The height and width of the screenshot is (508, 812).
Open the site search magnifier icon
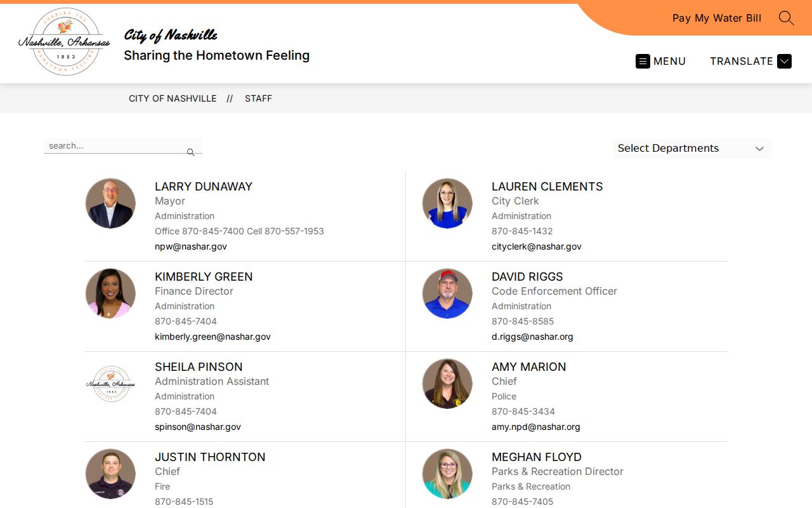pyautogui.click(x=786, y=18)
